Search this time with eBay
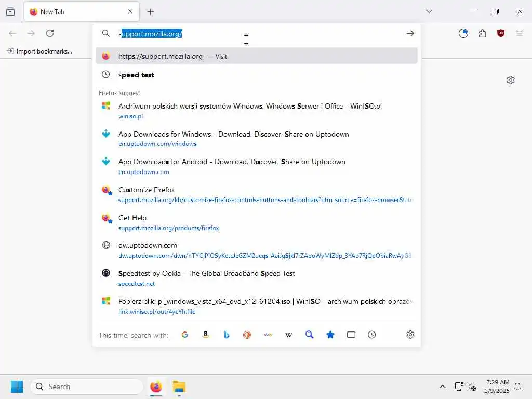This screenshot has width=532, height=399. [x=268, y=335]
